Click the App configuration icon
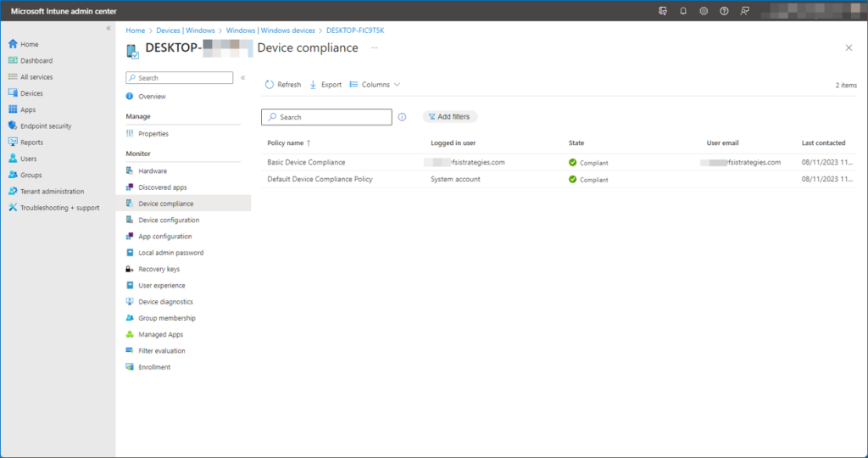Screen dimensions: 868x458 coord(130,237)
